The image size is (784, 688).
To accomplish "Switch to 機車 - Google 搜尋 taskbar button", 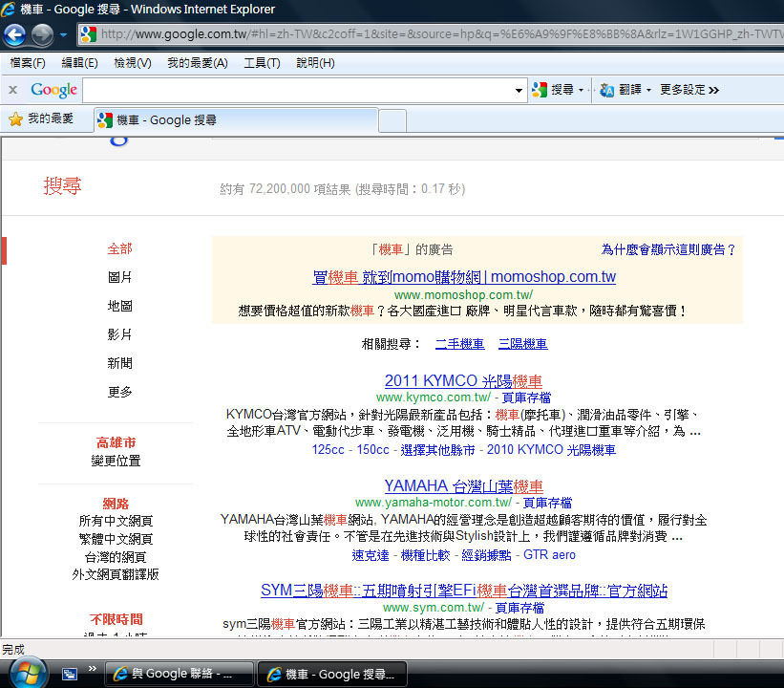I will point(332,674).
